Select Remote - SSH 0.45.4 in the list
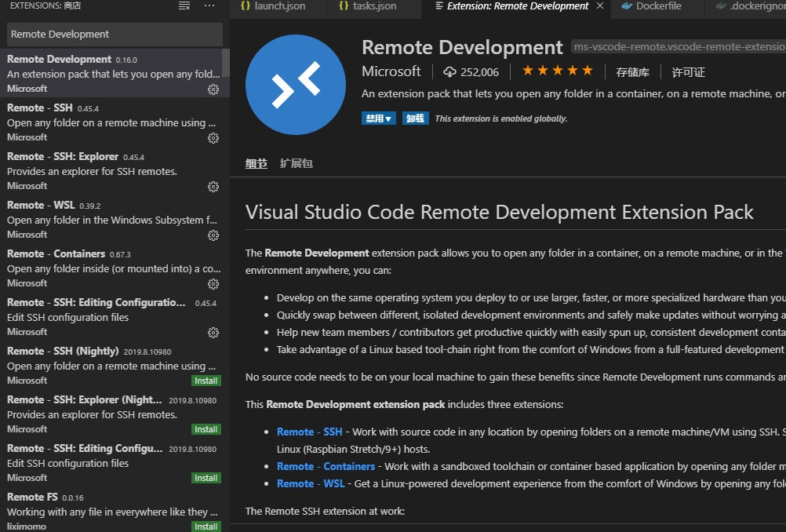 pos(115,122)
